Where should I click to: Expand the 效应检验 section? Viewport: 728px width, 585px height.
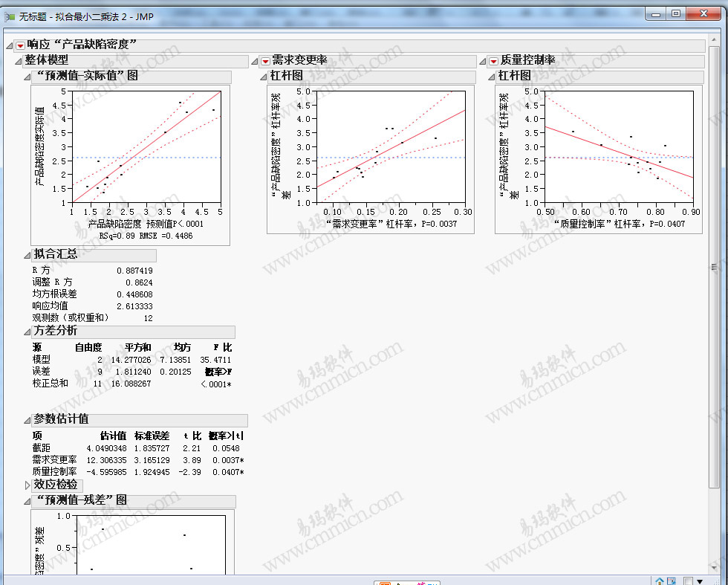pyautogui.click(x=27, y=485)
